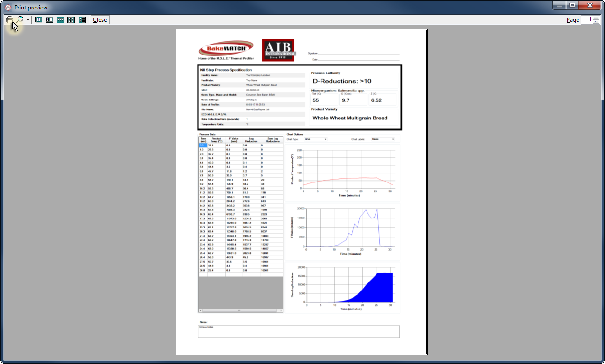Maximize the Print preview window
The image size is (605, 364).
[x=572, y=6]
